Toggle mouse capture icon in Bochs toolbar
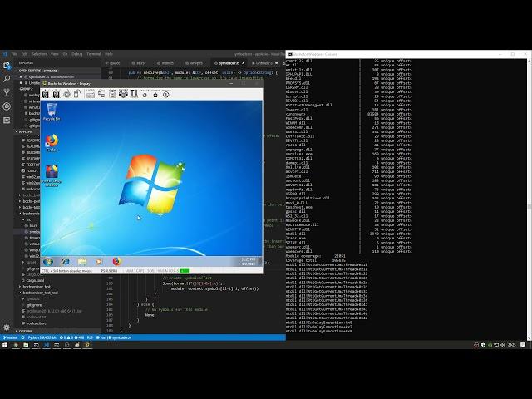Viewport: 532px width, 399px height. 78,94
